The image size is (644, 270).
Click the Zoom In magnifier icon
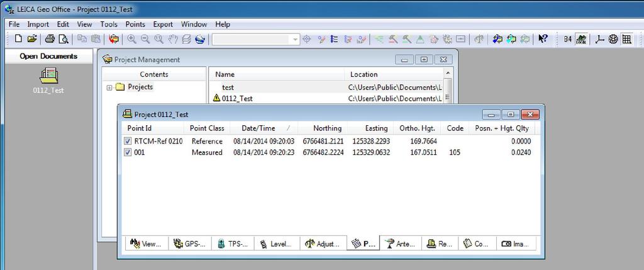[131, 39]
